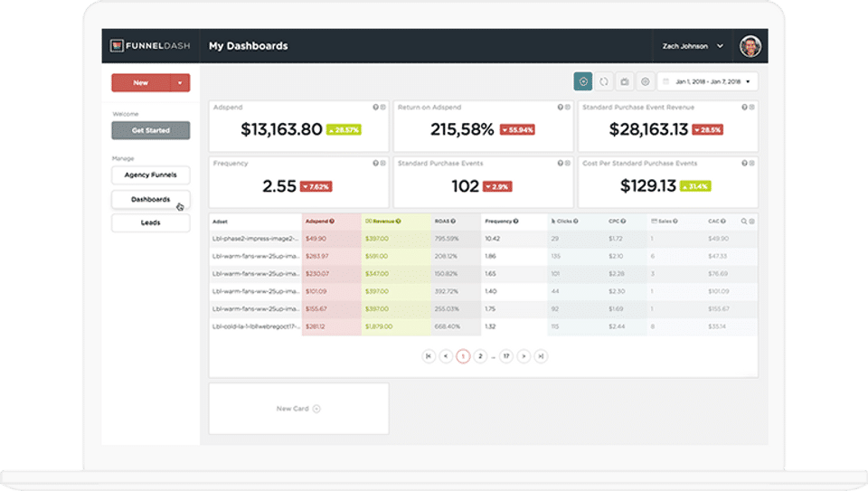Click the info icon beside CAC column header

coord(723,222)
